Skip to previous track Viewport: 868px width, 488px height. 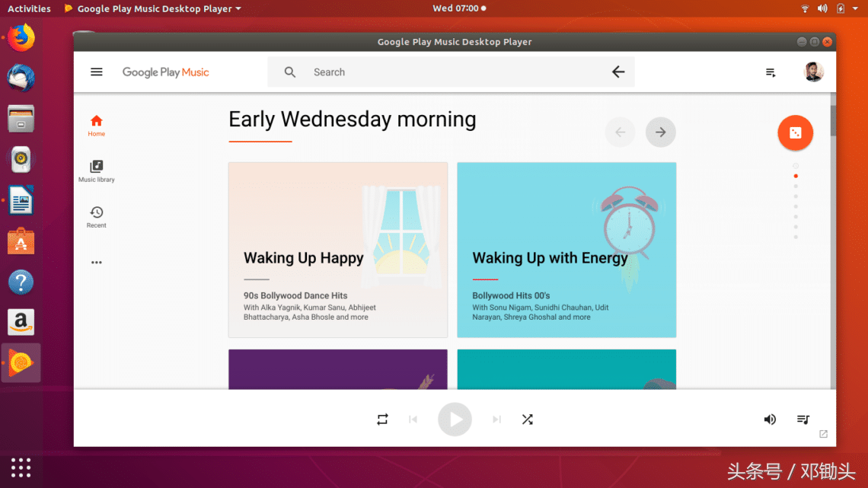click(413, 419)
